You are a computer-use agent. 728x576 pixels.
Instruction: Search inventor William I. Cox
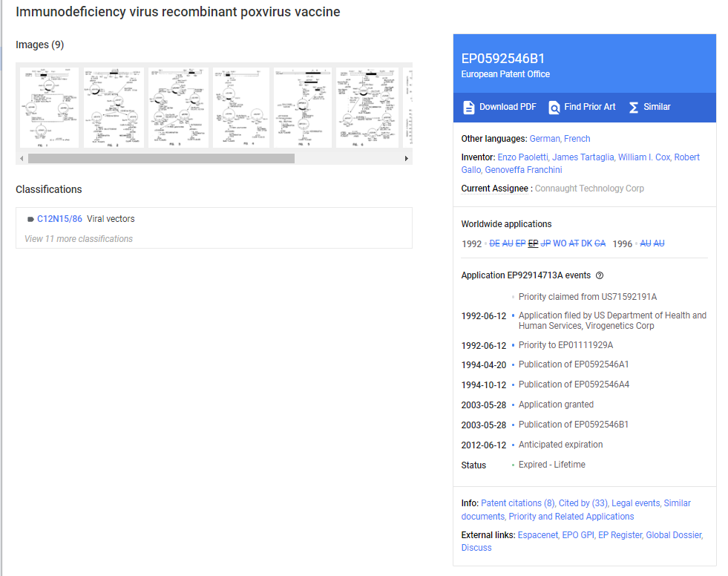point(644,157)
